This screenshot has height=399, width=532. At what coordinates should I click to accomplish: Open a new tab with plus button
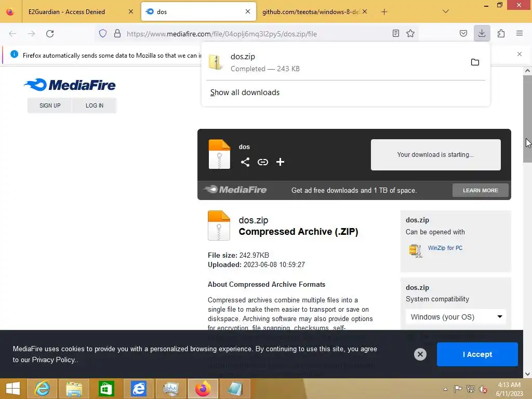(384, 12)
